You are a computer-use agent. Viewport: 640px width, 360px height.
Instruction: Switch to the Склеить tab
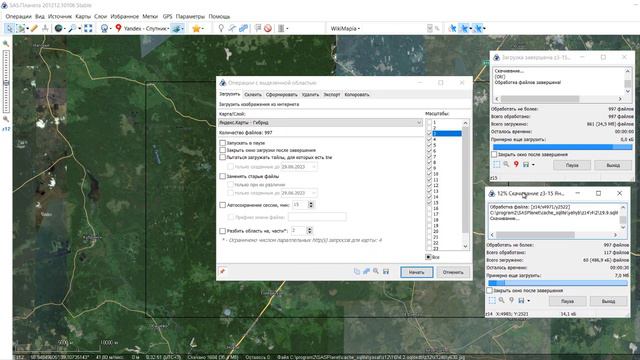click(x=253, y=94)
